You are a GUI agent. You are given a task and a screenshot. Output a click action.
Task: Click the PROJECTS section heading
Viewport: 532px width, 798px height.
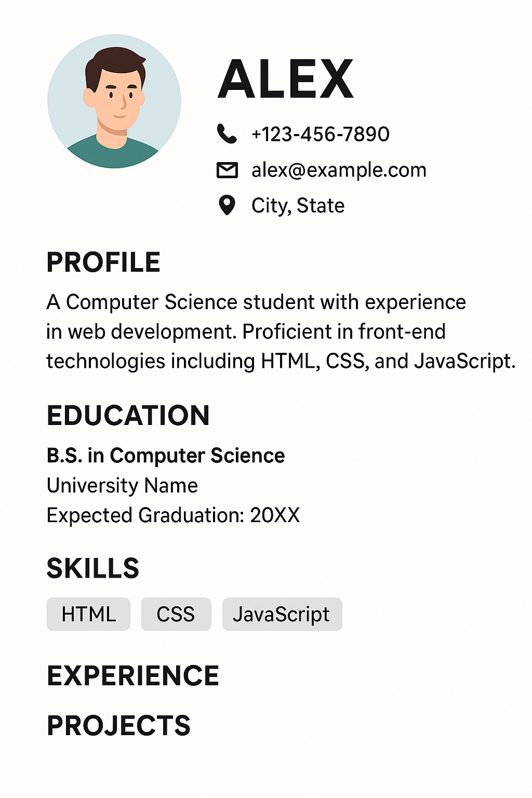[119, 726]
